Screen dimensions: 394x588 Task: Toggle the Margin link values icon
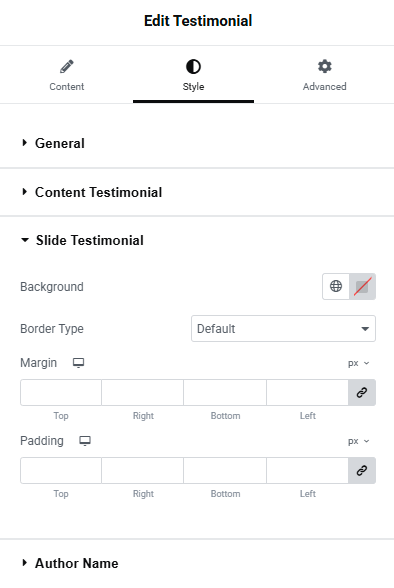point(362,393)
